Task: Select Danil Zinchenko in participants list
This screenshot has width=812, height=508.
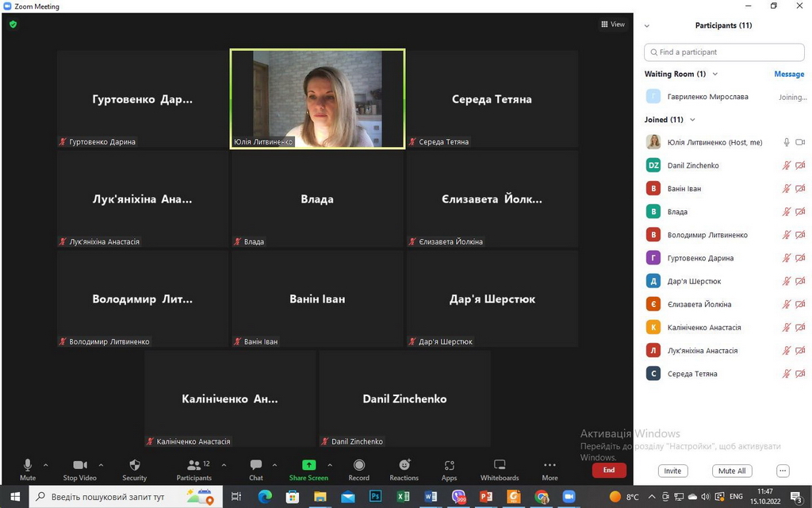Action: click(693, 166)
